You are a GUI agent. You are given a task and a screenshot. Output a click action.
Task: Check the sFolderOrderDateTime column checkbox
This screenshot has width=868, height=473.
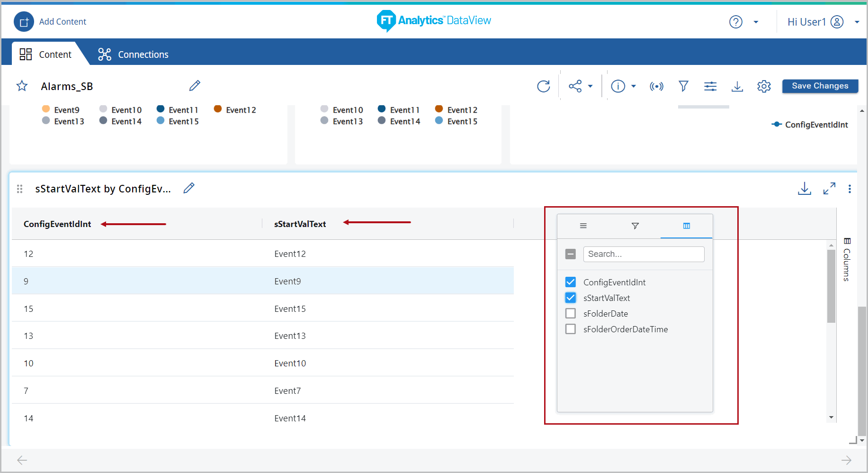[x=571, y=329]
